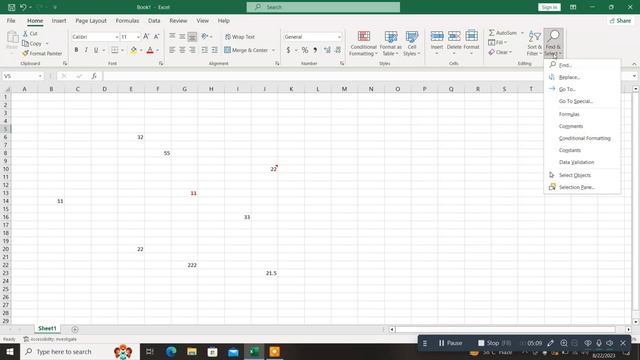Increase font size with larger A icon
This screenshot has width=640, height=360.
[146, 37]
